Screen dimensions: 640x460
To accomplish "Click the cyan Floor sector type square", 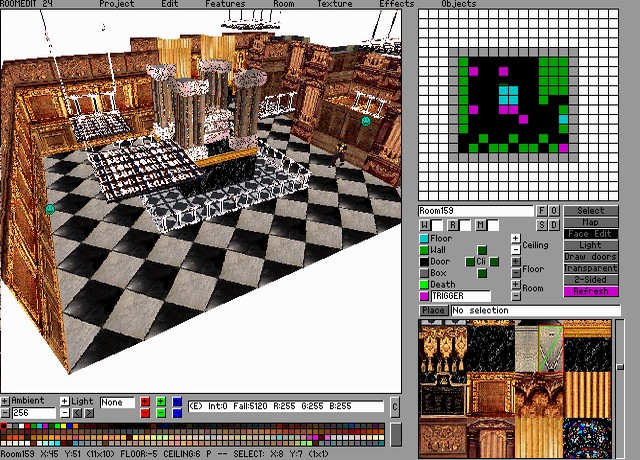I will (x=424, y=239).
